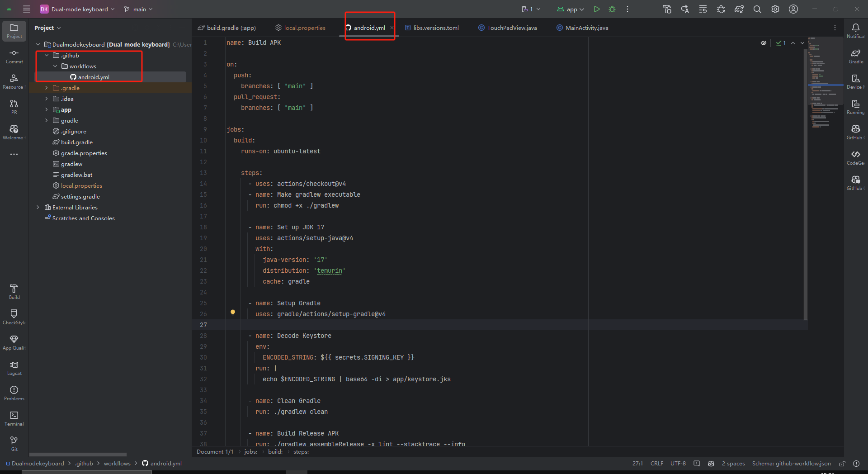Run the app configuration
This screenshot has height=474, width=868.
click(x=596, y=9)
